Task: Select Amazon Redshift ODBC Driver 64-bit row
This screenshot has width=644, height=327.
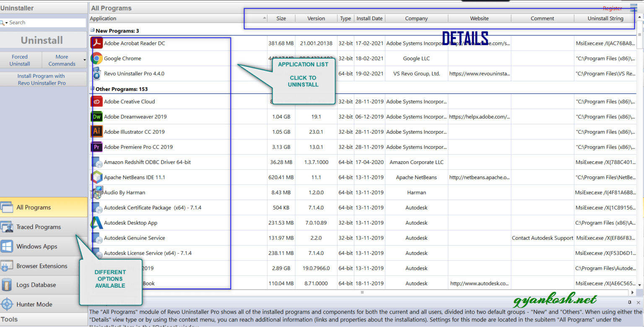Action: coord(363,162)
